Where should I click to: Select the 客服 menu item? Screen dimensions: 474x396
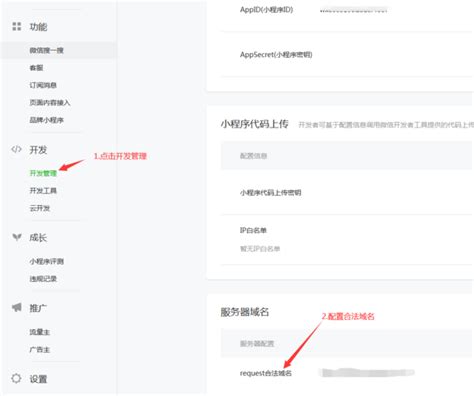tap(36, 68)
